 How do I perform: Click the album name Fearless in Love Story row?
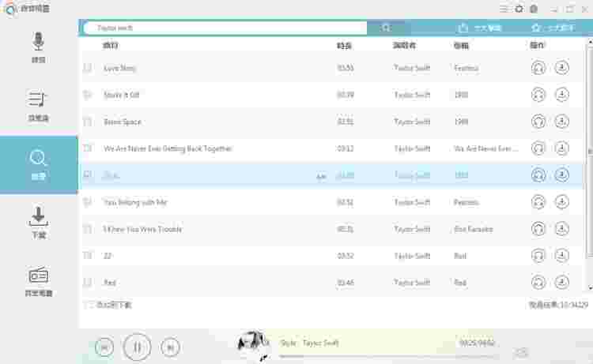coord(466,68)
